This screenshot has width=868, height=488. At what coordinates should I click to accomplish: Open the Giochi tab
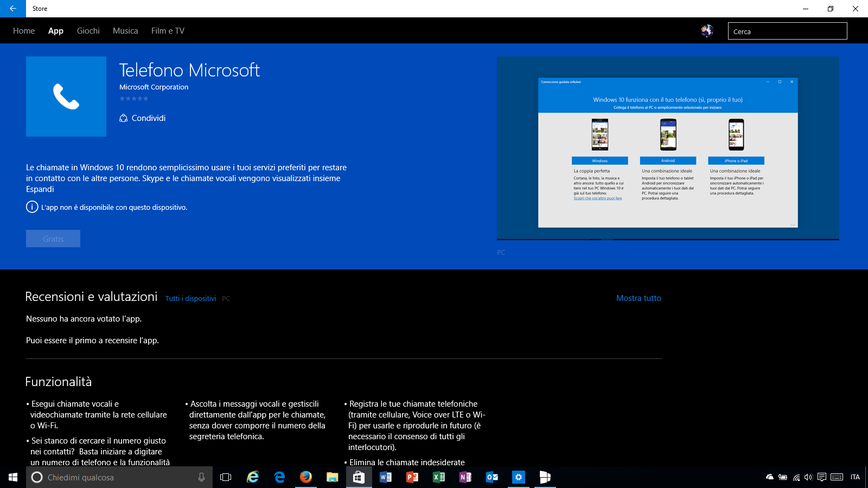88,31
